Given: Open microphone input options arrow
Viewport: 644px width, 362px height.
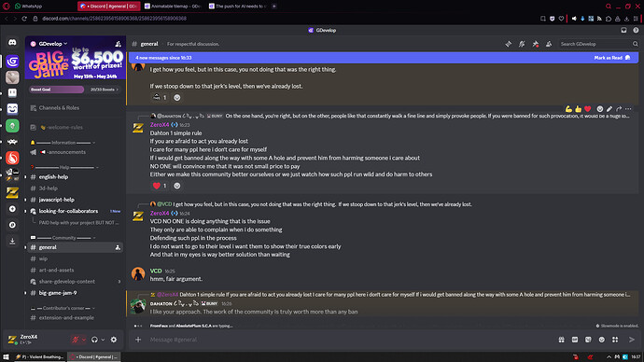Looking at the screenshot, I should [84, 340].
